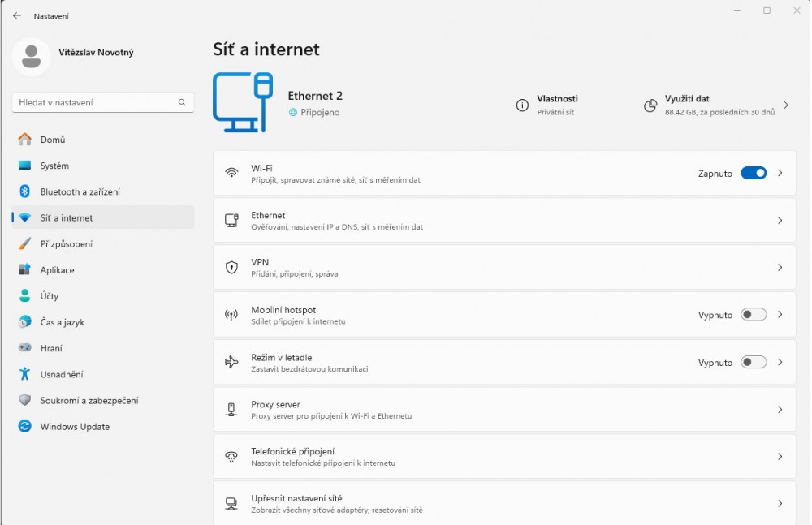Click the Režim v letadle airplane icon
The image size is (812, 525).
tap(231, 363)
